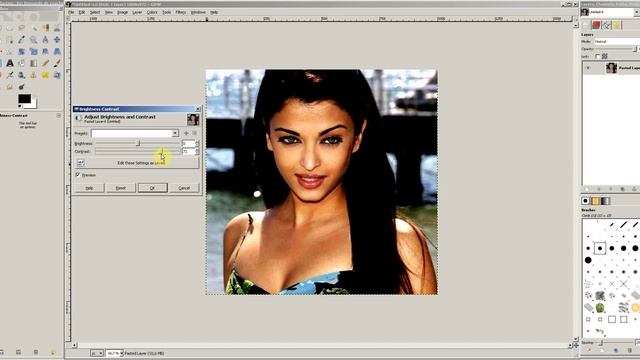
Task: Reset tool options to default values
Action: click(x=53, y=352)
